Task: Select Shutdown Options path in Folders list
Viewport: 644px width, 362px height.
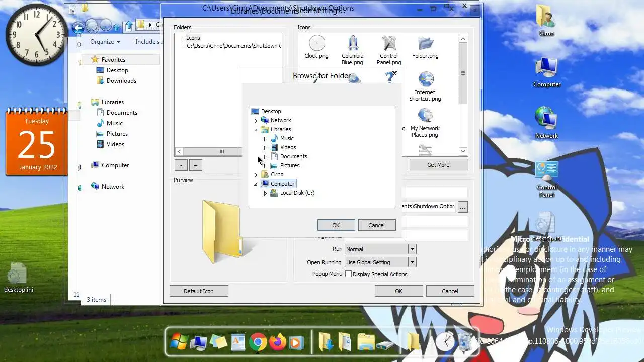Action: pyautogui.click(x=234, y=46)
